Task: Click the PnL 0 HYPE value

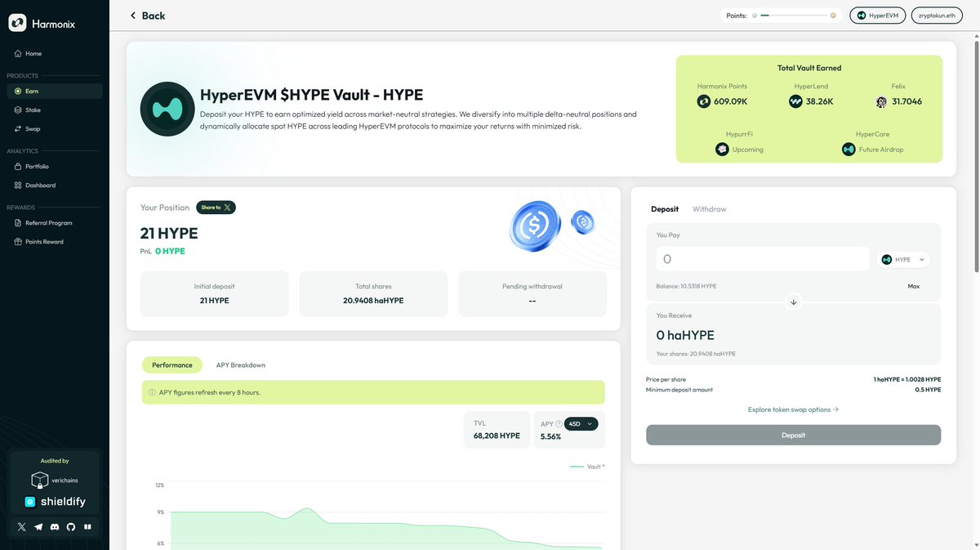Action: click(170, 251)
